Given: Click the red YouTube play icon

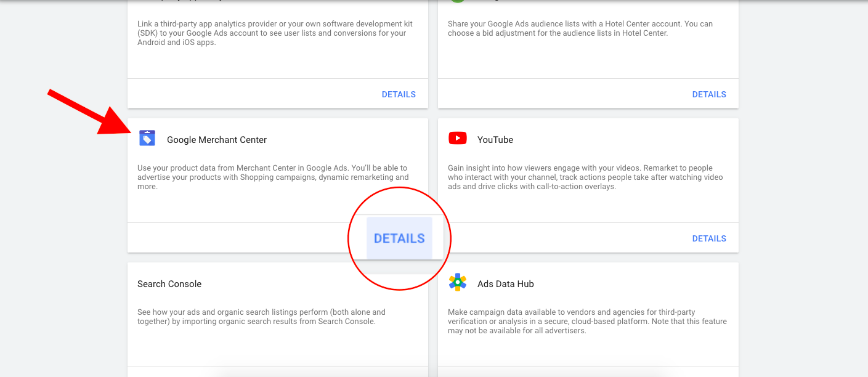Looking at the screenshot, I should [458, 138].
